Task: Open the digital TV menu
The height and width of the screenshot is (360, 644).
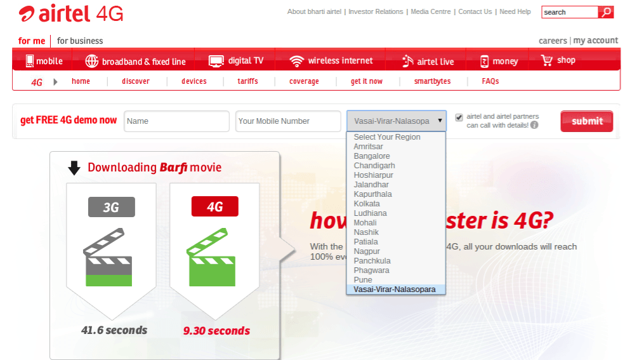Action: tap(236, 61)
